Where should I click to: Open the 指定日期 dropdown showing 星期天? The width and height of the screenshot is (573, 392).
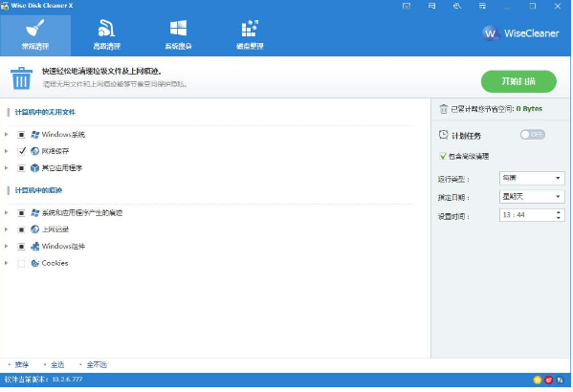click(x=532, y=197)
